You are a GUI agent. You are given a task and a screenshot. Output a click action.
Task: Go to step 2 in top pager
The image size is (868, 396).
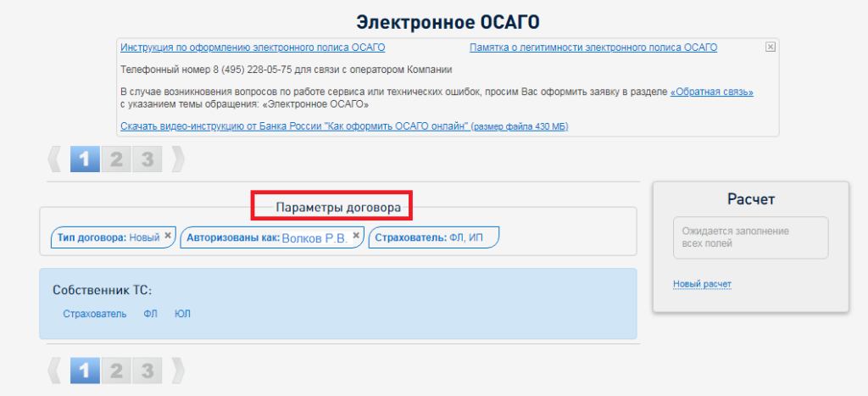coord(117,159)
